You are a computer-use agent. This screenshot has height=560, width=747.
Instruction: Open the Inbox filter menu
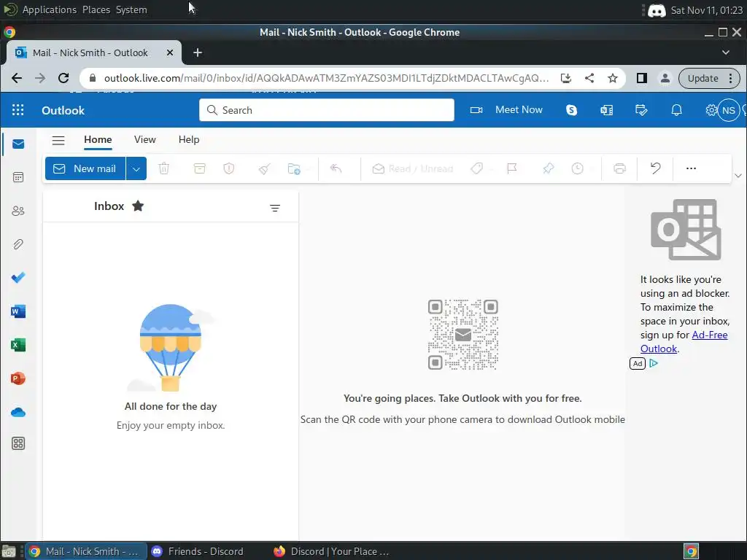(275, 208)
